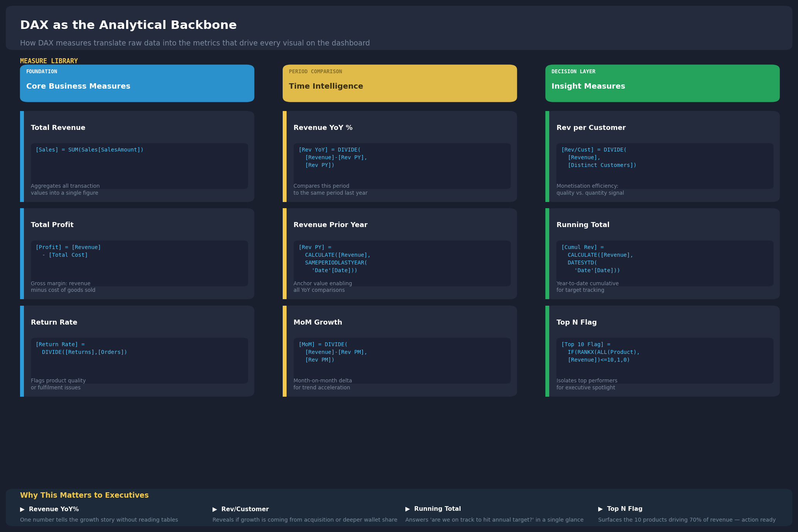Click the Top N Flag card title

tap(577, 322)
